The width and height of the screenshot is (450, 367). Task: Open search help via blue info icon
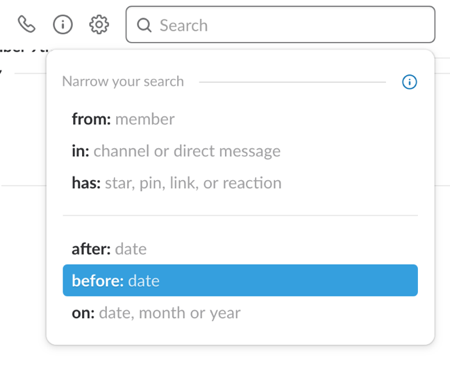pos(409,82)
